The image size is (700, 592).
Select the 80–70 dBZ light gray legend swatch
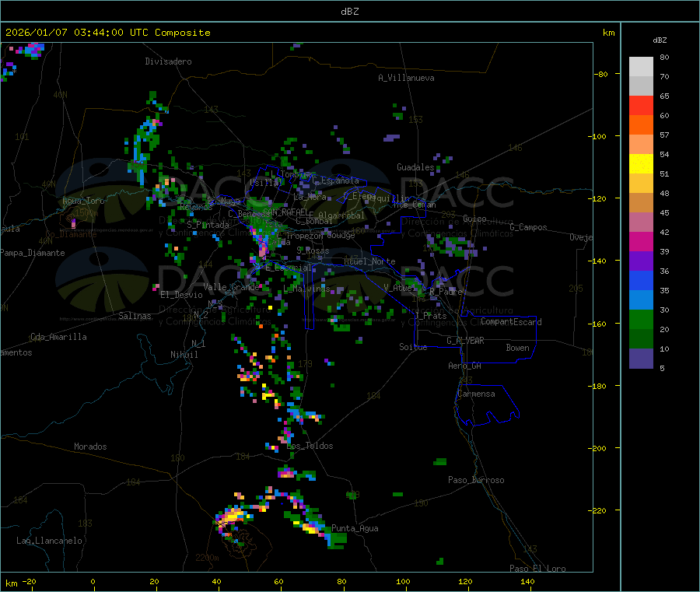click(x=641, y=67)
